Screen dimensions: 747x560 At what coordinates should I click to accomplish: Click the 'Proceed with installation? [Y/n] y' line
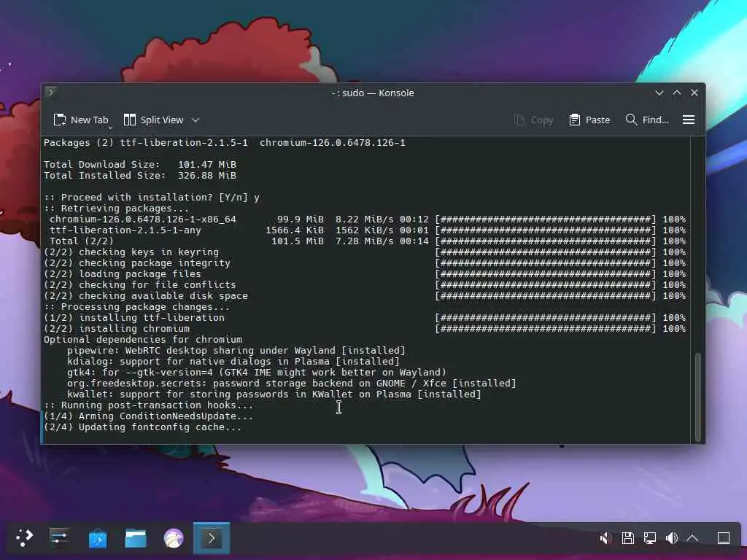152,197
